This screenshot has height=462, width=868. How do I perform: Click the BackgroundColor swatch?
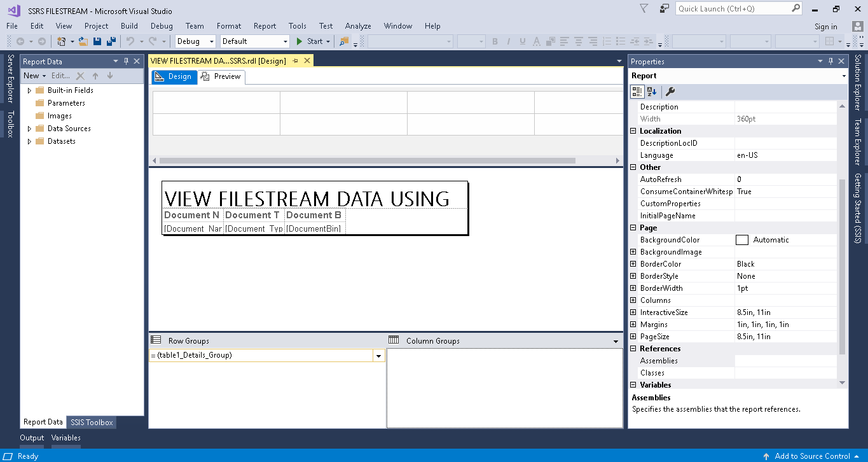coord(741,240)
